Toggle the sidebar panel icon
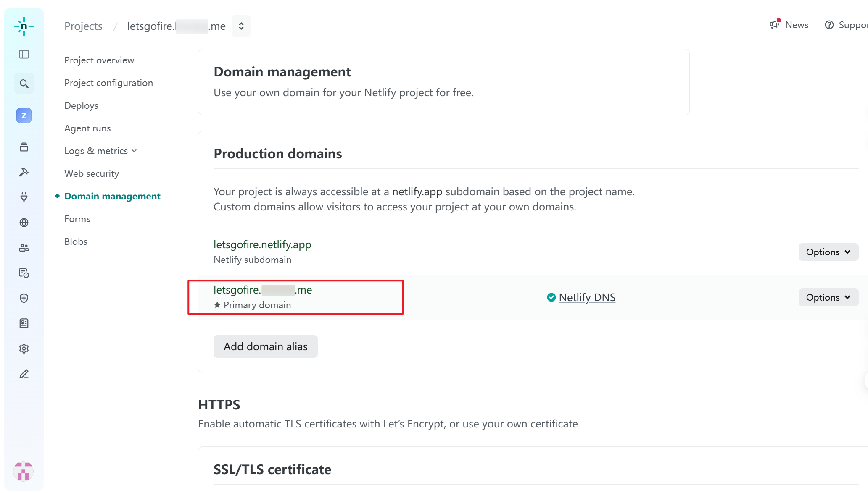The width and height of the screenshot is (868, 493). 24,54
